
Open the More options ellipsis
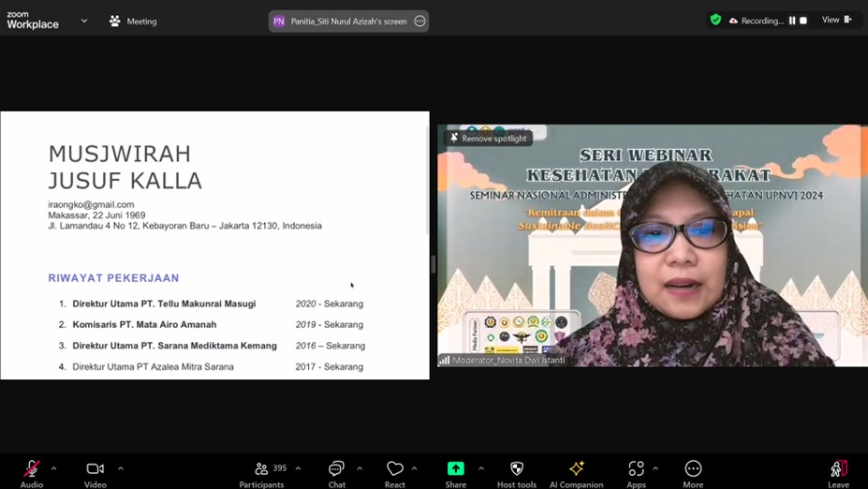pyautogui.click(x=693, y=469)
